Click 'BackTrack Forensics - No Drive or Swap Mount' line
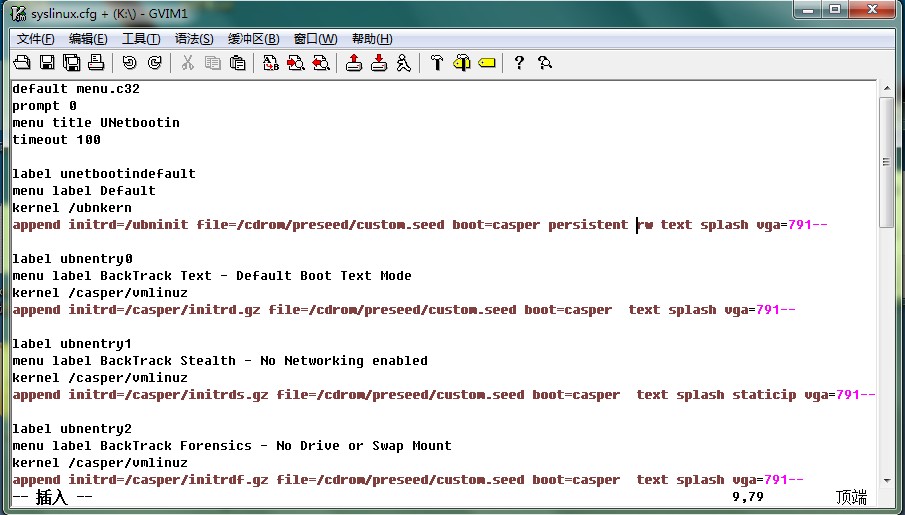 276,445
